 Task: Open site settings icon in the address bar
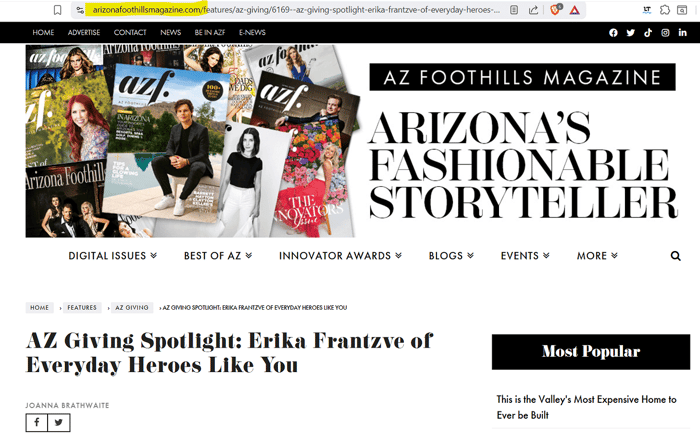[x=80, y=10]
